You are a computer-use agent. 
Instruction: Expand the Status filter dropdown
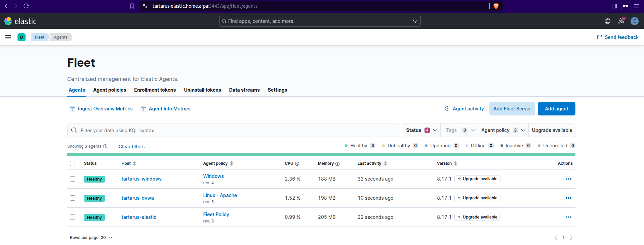click(x=421, y=130)
